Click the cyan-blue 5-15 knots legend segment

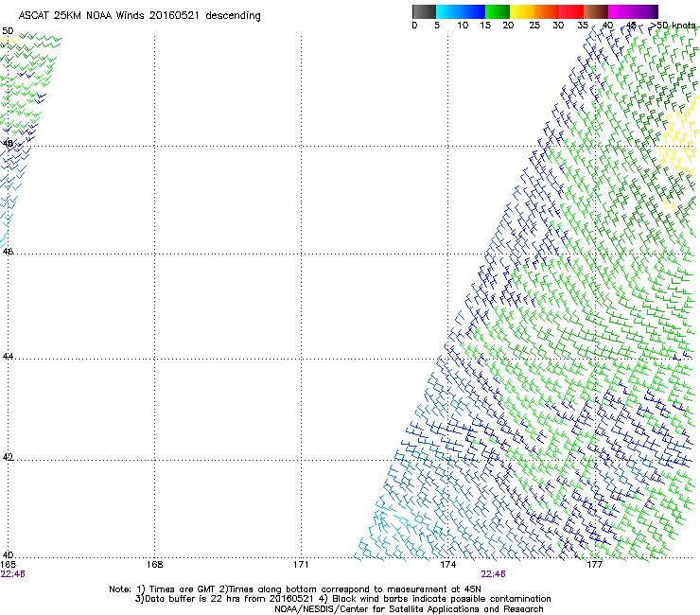coord(461,11)
